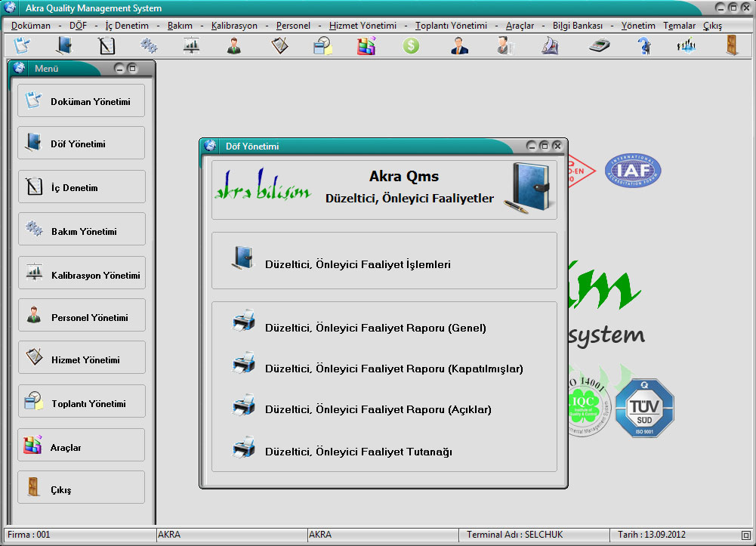
Task: Open the Toplantı Yönetimi menu bar item
Action: click(452, 26)
